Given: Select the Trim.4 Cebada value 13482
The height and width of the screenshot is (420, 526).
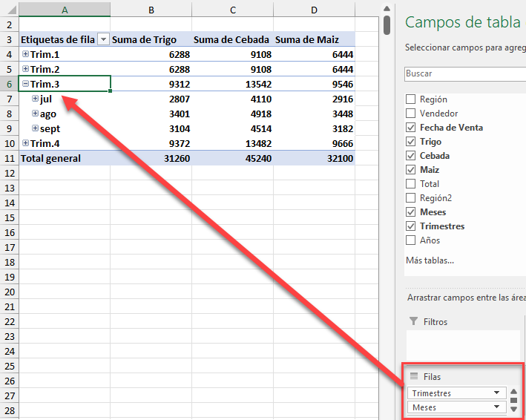Looking at the screenshot, I should pos(233,143).
